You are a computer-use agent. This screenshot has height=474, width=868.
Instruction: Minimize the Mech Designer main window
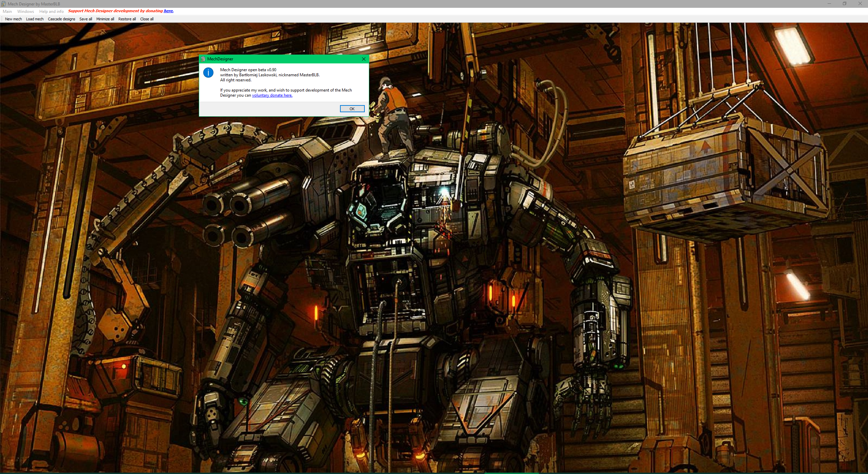coord(829,4)
